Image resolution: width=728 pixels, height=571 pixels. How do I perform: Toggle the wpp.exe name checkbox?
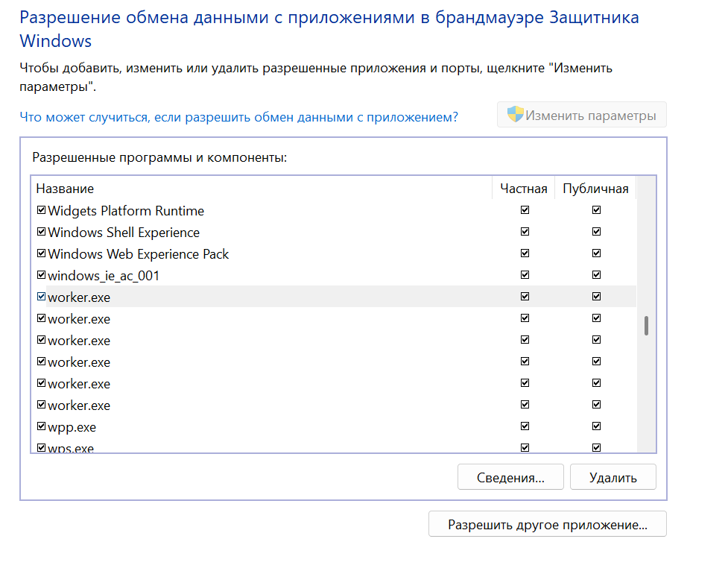[41, 426]
